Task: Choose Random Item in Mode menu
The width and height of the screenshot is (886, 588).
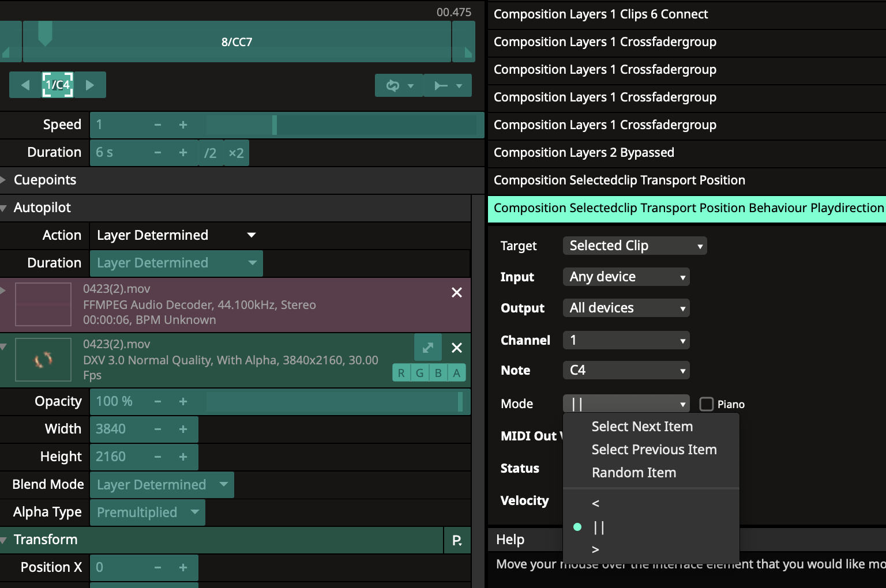Action: [x=633, y=473]
